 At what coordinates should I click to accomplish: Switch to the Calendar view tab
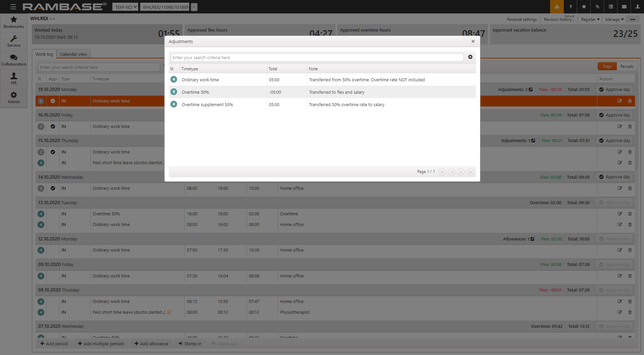[73, 54]
